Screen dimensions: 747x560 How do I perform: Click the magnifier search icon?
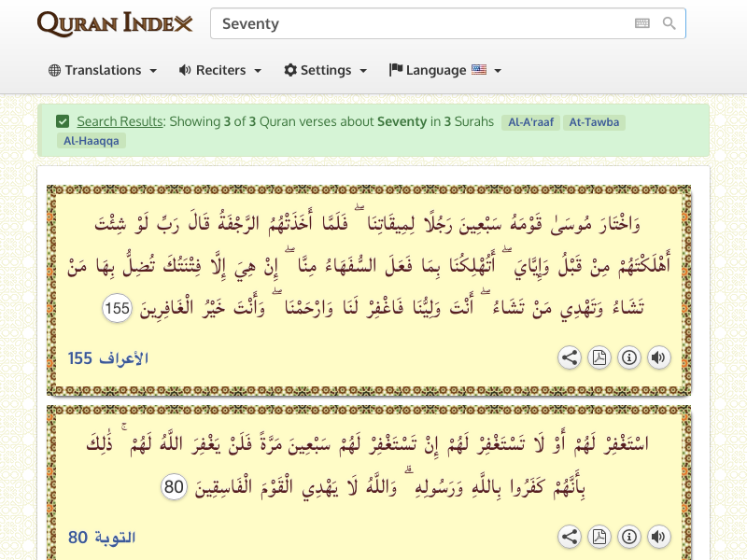click(669, 23)
